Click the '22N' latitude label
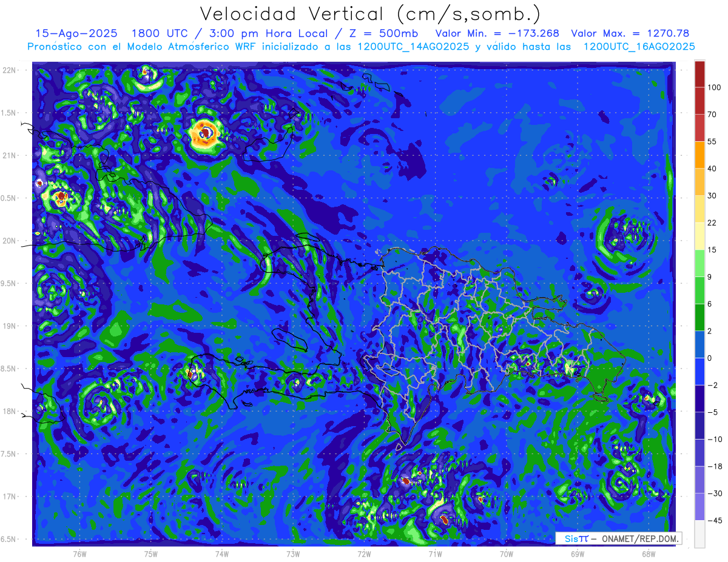 [10, 70]
